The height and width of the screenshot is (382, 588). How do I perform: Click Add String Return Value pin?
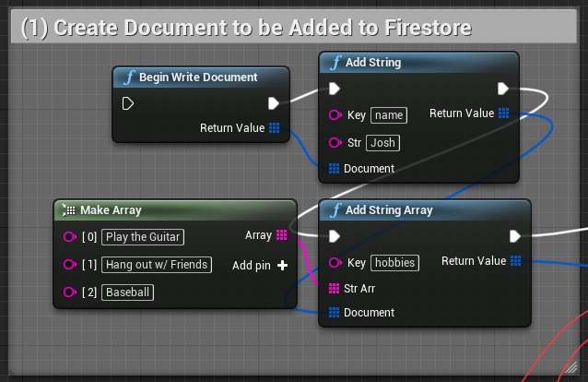point(503,113)
